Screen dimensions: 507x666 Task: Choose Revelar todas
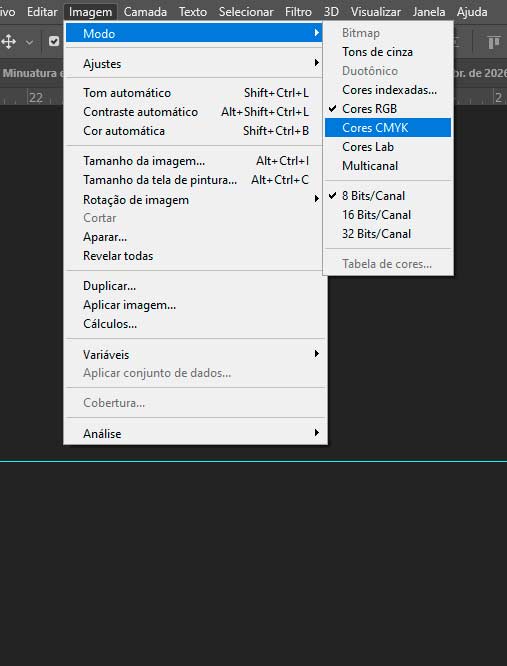(x=194, y=256)
